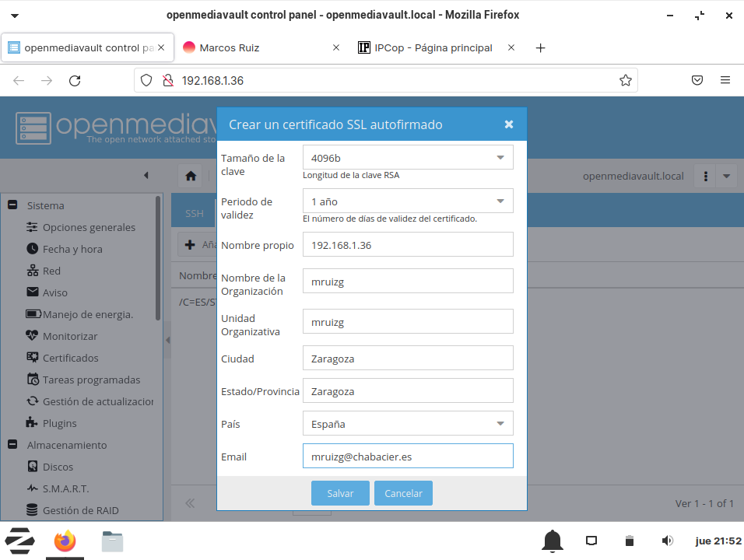Collapse the Sistema tree section

(12, 205)
